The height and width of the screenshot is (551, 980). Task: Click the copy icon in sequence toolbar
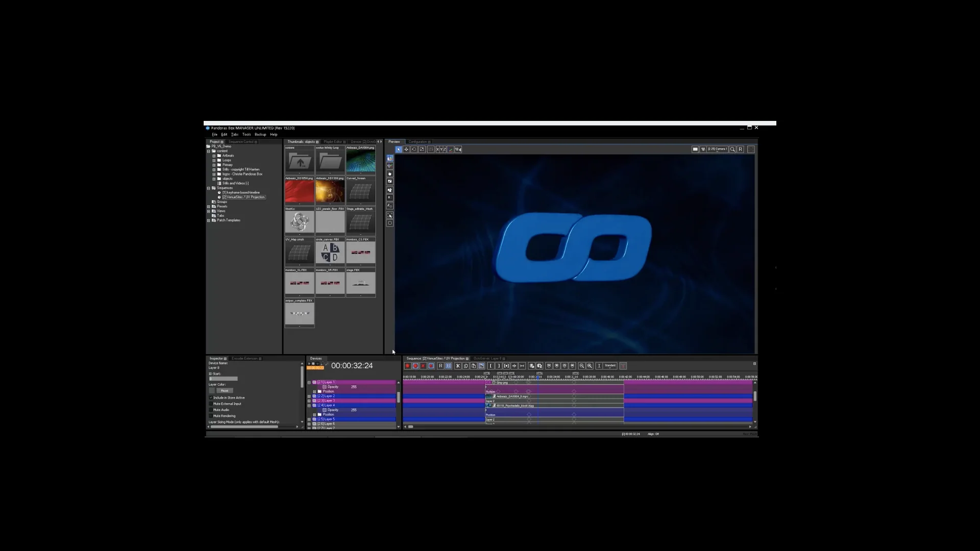(x=465, y=366)
